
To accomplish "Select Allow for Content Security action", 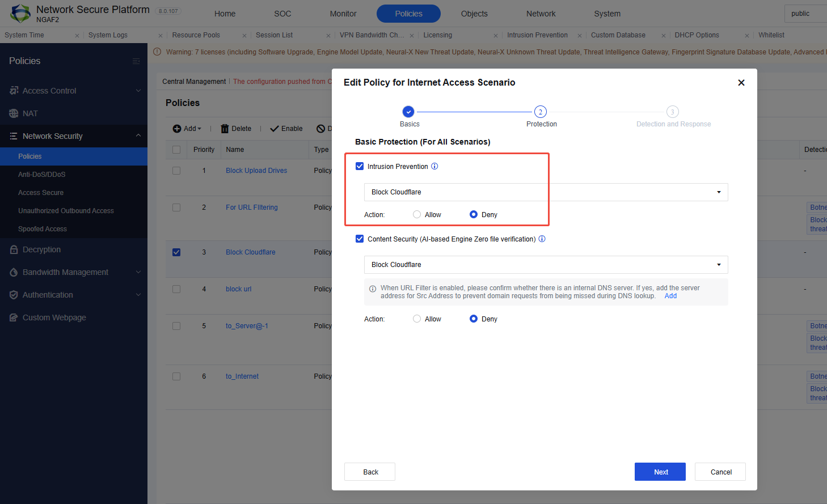I will pyautogui.click(x=417, y=319).
